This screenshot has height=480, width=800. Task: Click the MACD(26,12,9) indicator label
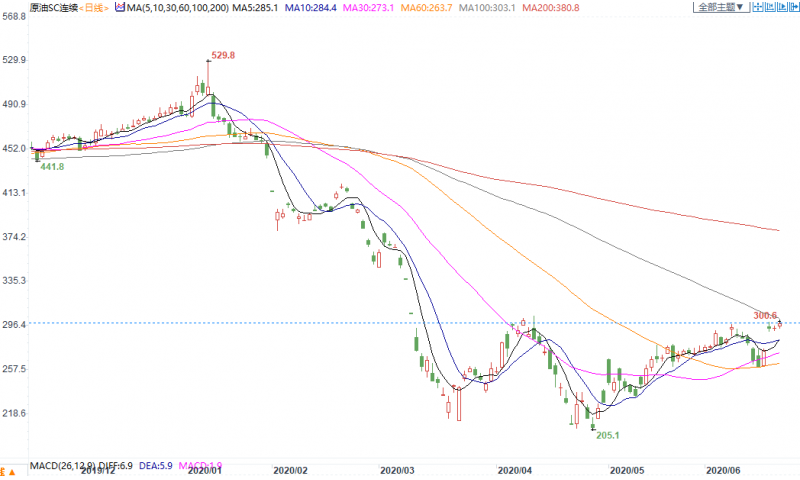[x=62, y=467]
